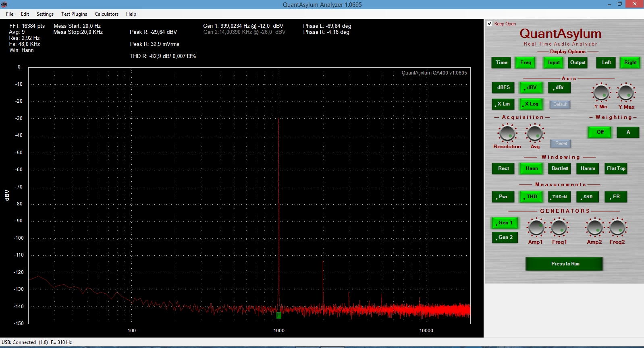
Task: Click the Peak R 32,9 mVrms readout
Action: 154,44
